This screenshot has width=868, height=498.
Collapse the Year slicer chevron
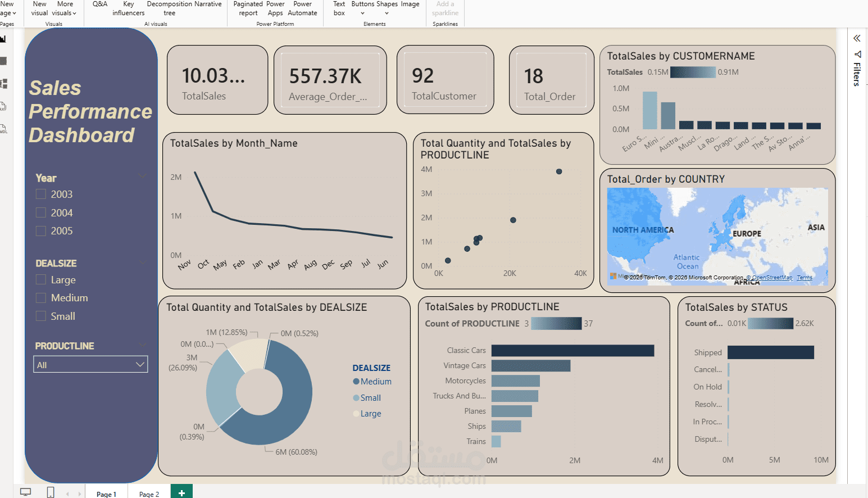tap(142, 176)
